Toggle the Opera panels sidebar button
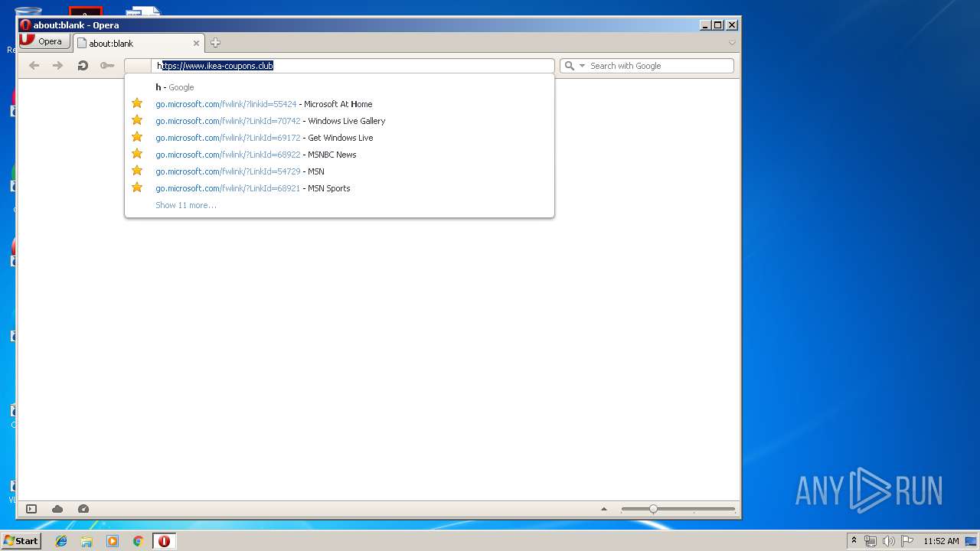The image size is (980, 551). [x=31, y=509]
